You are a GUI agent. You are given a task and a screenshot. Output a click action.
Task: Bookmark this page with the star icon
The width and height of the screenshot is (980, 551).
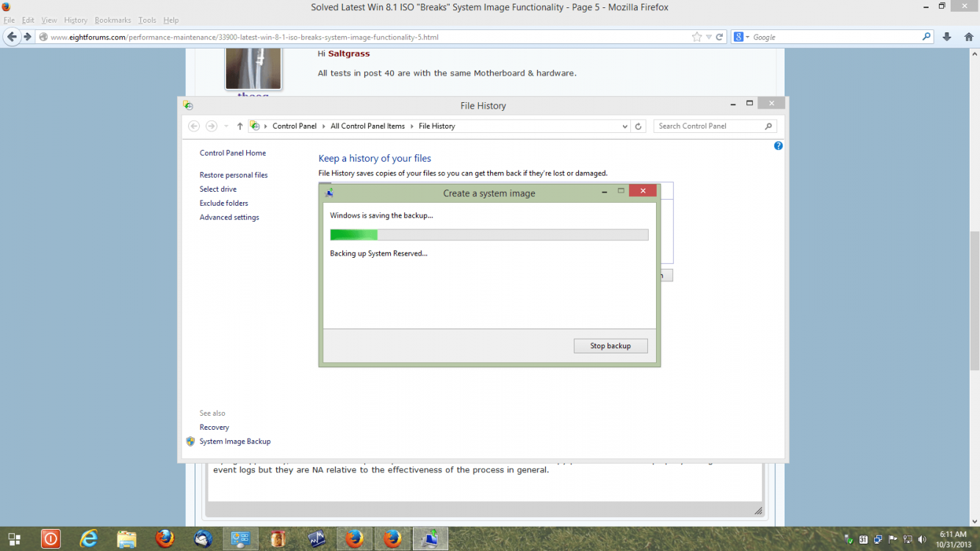(x=696, y=37)
